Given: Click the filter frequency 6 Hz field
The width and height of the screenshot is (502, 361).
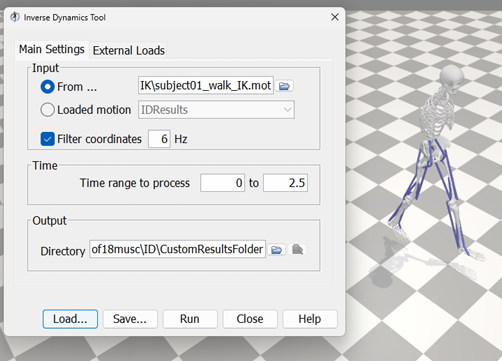Looking at the screenshot, I should coord(159,139).
